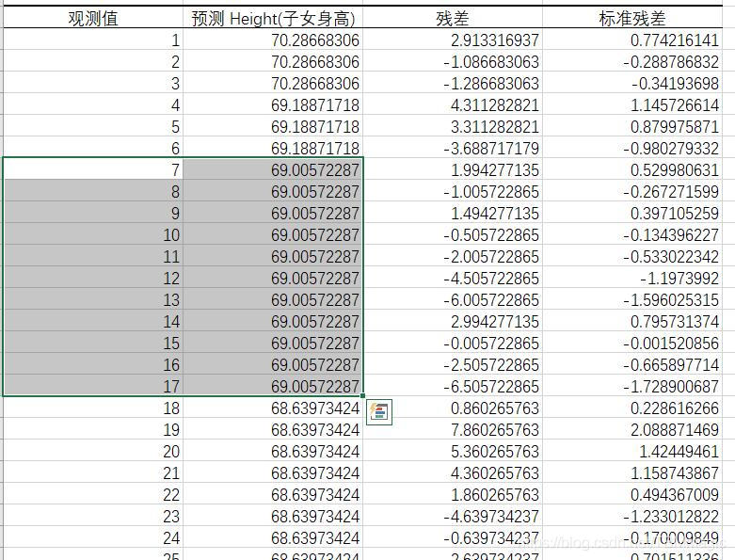Select the 标准残差 header cell
This screenshot has height=560, width=735.
click(x=632, y=18)
